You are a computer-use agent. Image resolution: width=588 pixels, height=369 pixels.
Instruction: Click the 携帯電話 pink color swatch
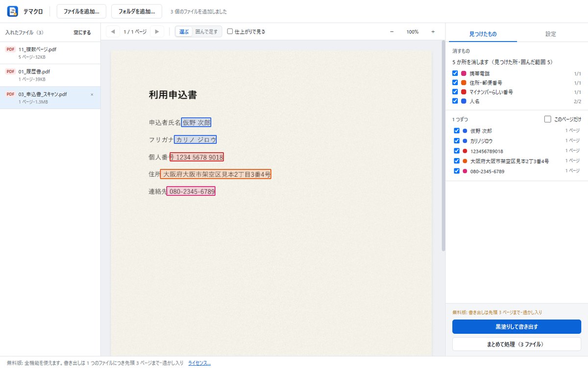(464, 73)
